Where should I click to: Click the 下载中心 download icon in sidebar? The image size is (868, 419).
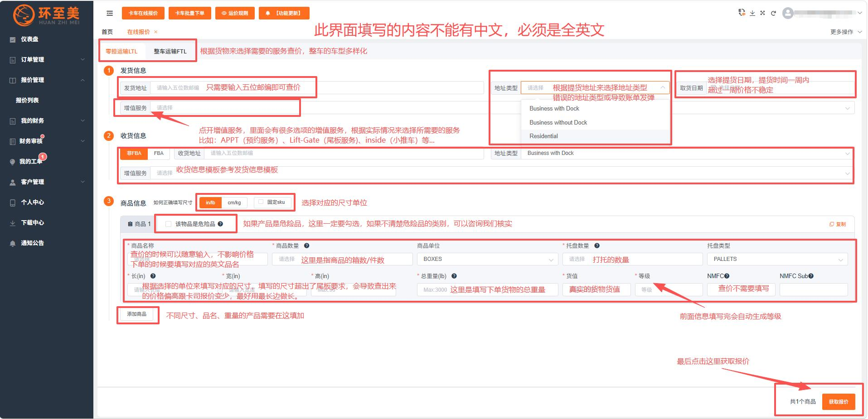13,223
